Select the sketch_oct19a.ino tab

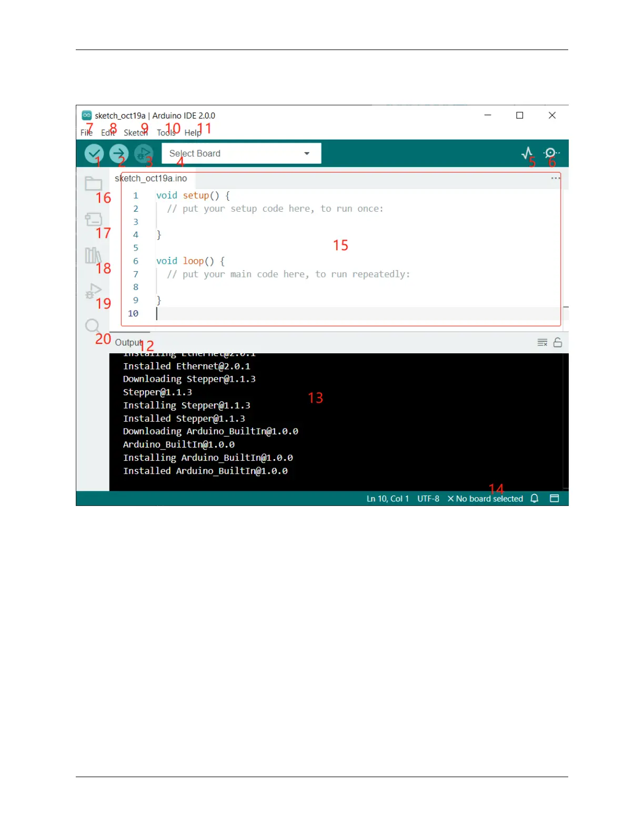[151, 178]
